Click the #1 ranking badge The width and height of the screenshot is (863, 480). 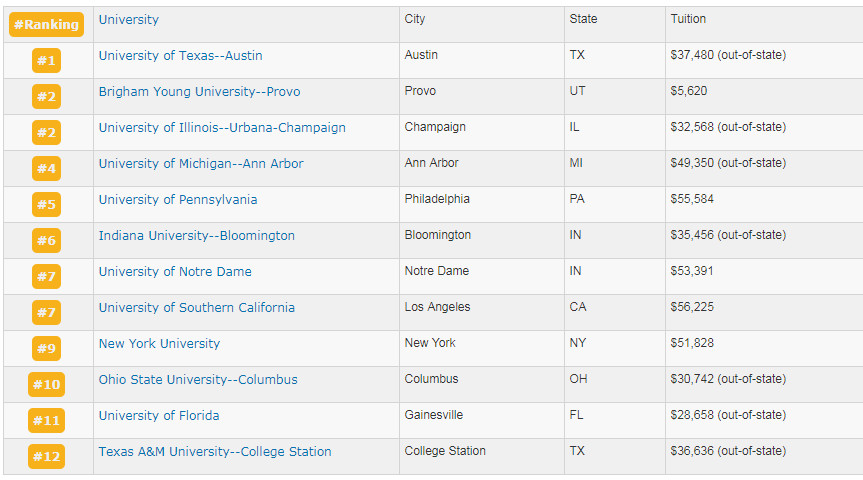(x=47, y=61)
